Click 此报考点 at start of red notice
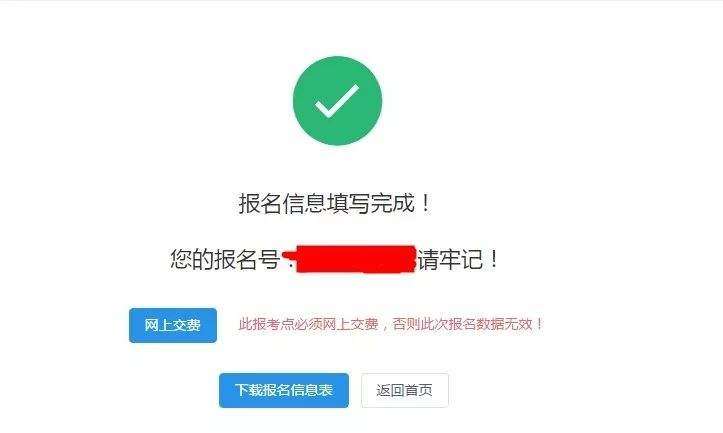This screenshot has height=433, width=723. [x=267, y=324]
